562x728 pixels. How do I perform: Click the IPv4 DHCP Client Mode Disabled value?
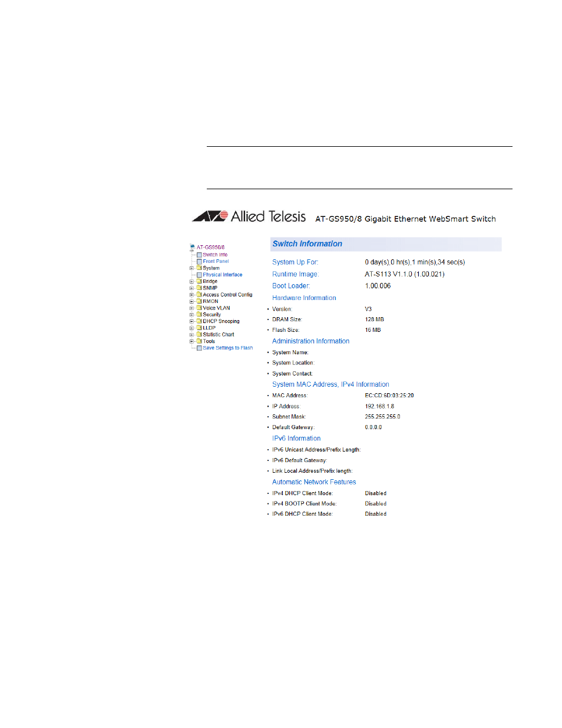(376, 493)
